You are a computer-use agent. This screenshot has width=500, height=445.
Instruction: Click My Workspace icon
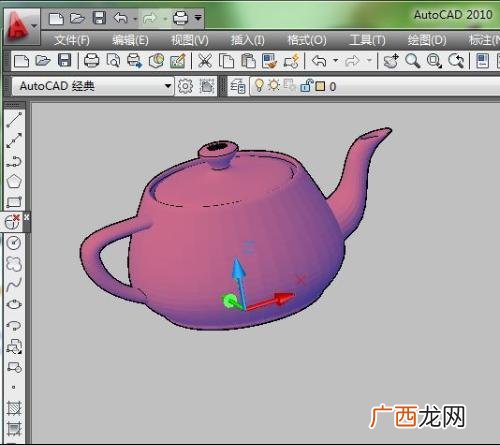tap(207, 86)
